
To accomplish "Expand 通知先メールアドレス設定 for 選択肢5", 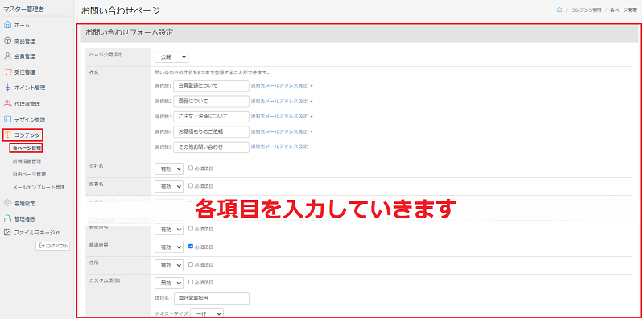I will 282,147.
